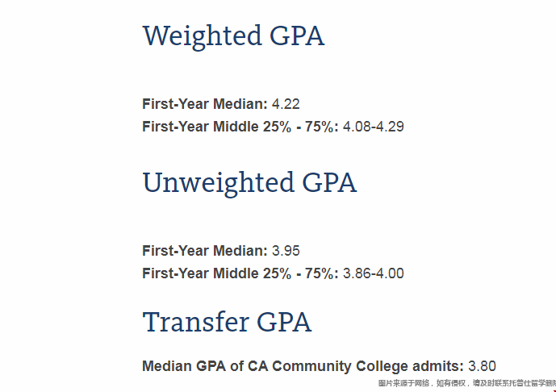Click the Chinese watermark text at bottom right
The image size is (556, 392).
pos(466,383)
